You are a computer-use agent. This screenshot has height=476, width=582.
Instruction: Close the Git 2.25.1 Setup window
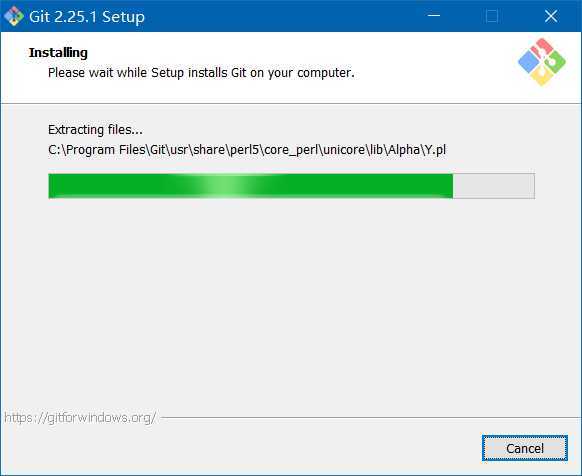click(x=551, y=16)
